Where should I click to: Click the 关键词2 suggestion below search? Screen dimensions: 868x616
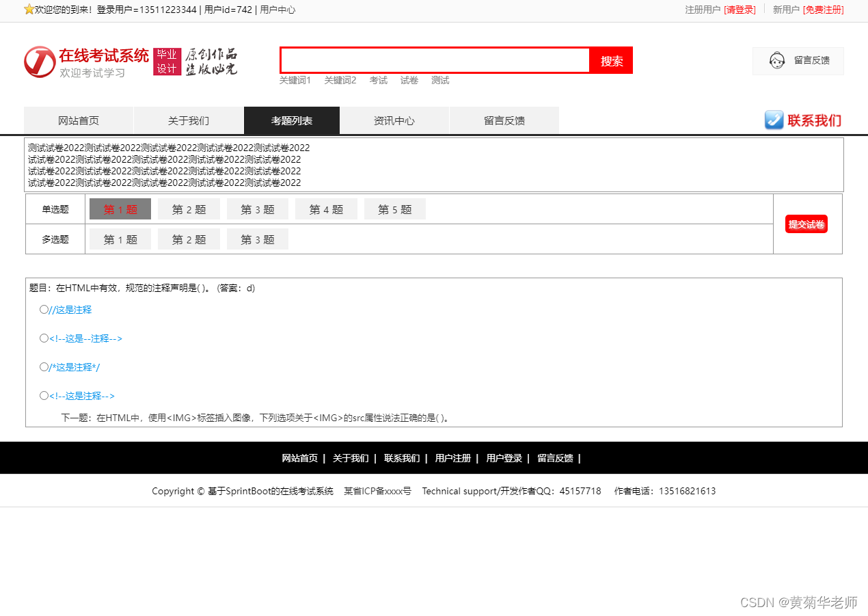click(340, 80)
